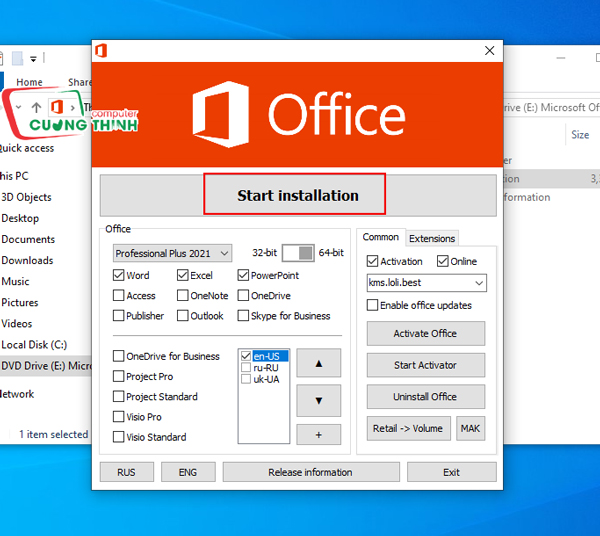This screenshot has height=536, width=600.
Task: Select Quick access in Explorer sidebar
Action: coord(27,148)
